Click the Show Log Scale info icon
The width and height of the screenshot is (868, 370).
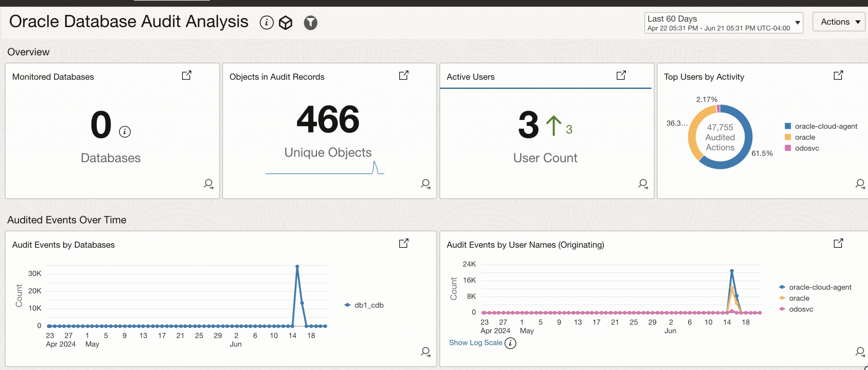click(510, 343)
